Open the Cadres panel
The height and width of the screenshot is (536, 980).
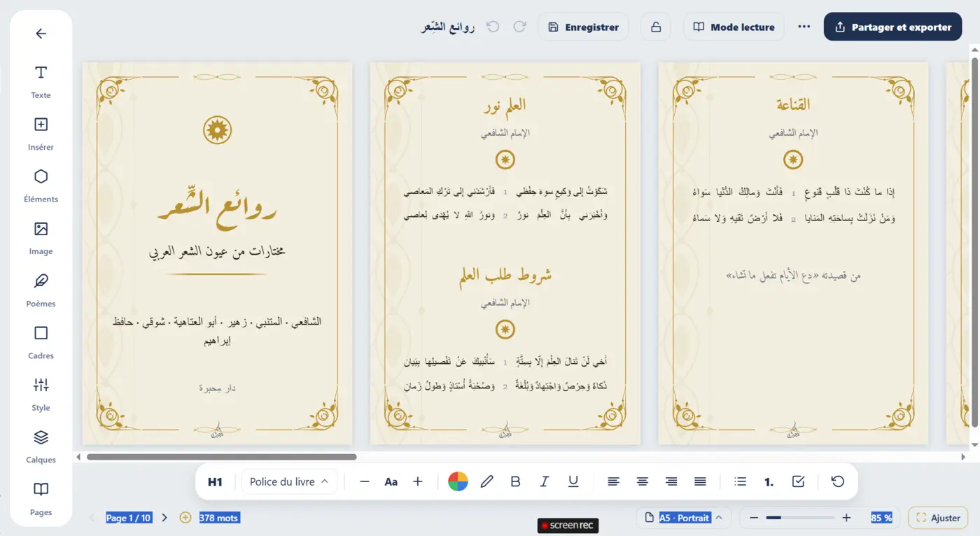41,341
